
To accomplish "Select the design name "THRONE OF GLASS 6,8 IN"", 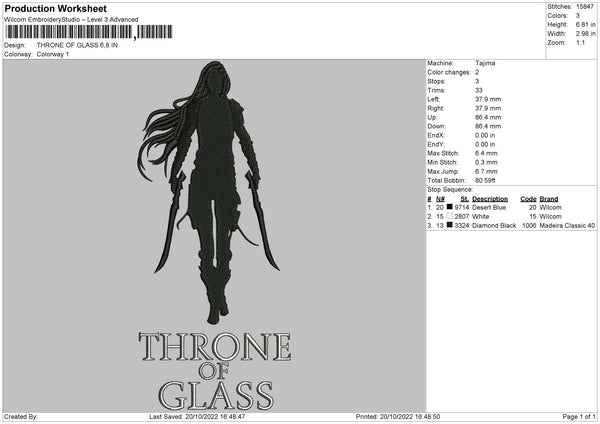I will 77,45.
